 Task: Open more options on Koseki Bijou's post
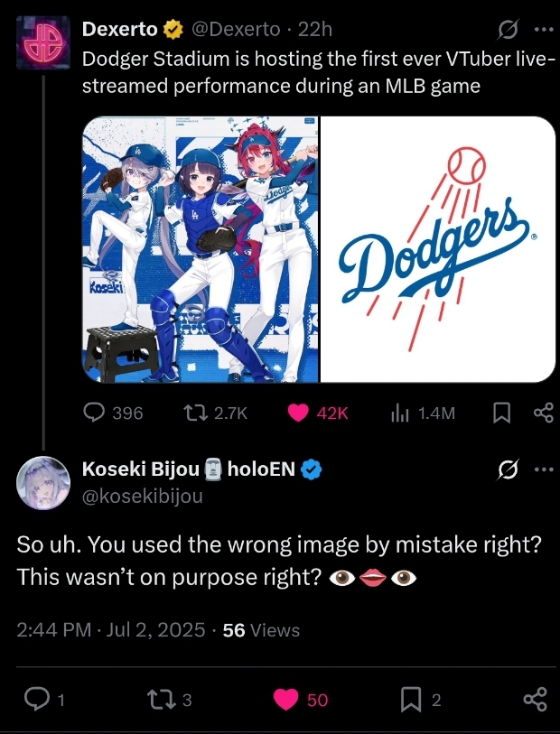pyautogui.click(x=543, y=469)
